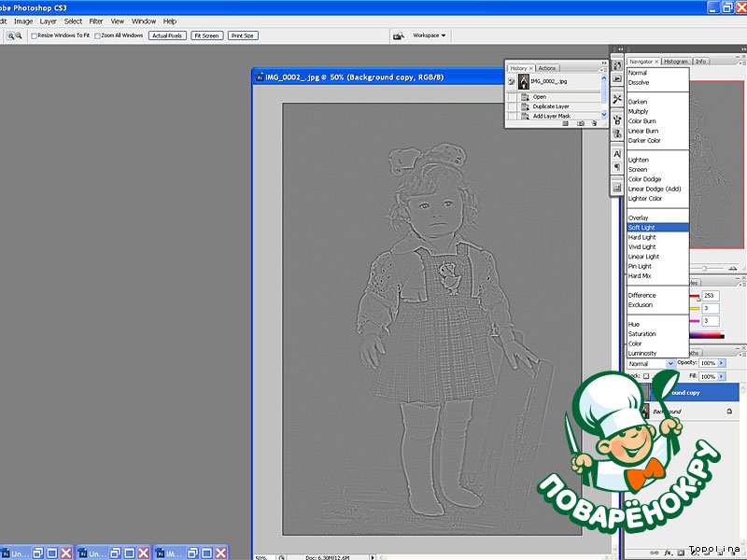Select the zoom in magnifier icon
The width and height of the screenshot is (747, 560).
[x=10, y=35]
